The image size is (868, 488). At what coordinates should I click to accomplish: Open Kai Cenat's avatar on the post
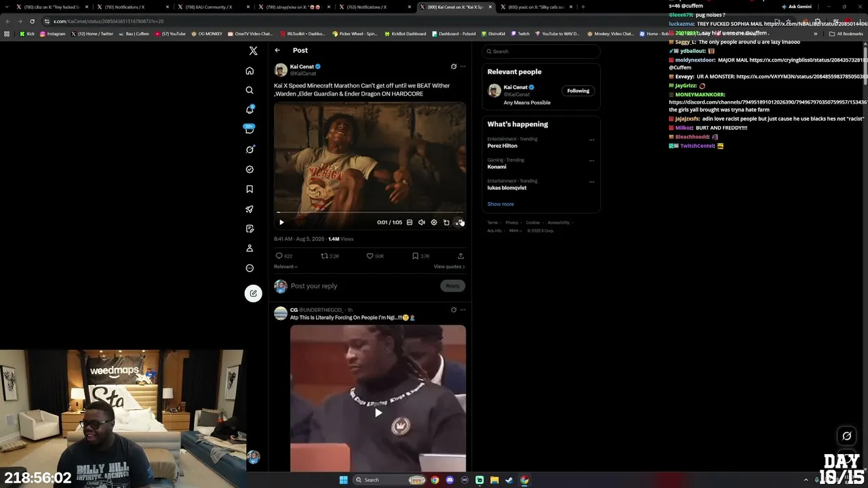281,70
